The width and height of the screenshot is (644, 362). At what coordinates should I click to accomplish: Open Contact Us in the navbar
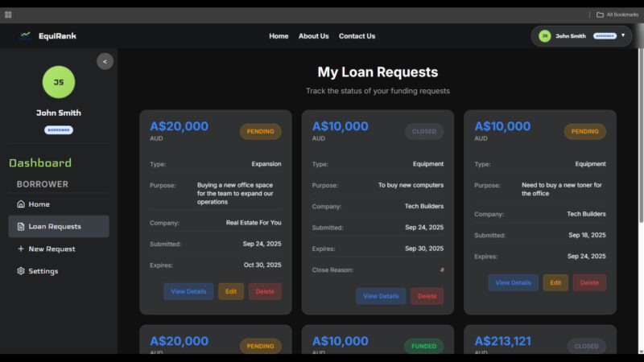tap(357, 36)
